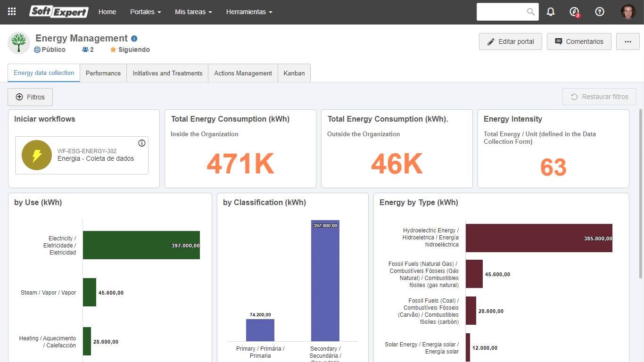This screenshot has height=362, width=644.
Task: Open the apps grid menu icon
Action: coord(12,12)
